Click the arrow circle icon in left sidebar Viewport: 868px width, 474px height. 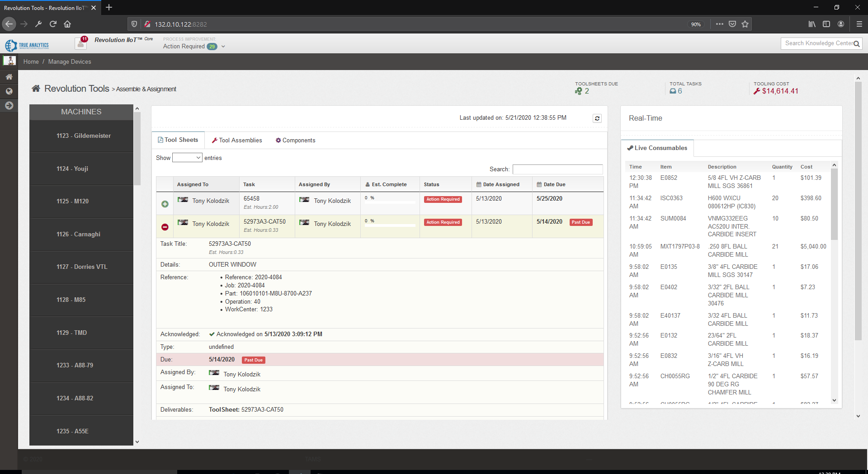point(9,106)
